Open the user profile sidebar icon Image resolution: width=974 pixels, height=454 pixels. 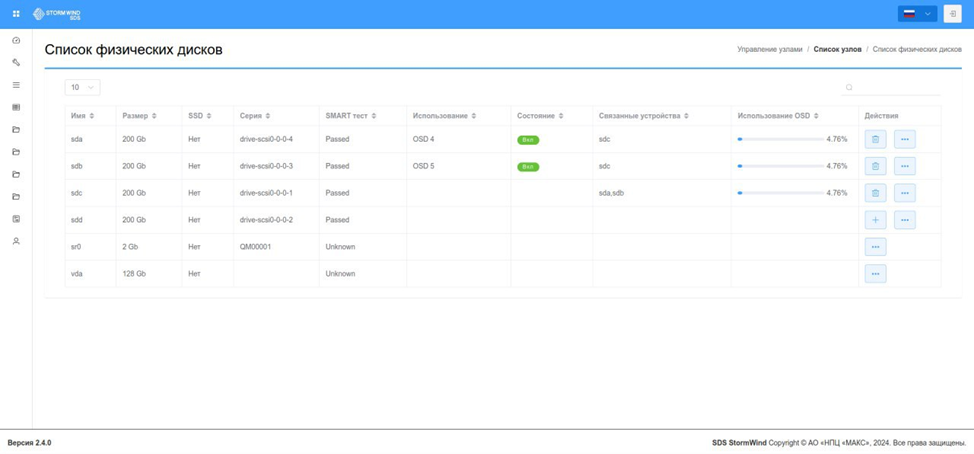point(17,241)
